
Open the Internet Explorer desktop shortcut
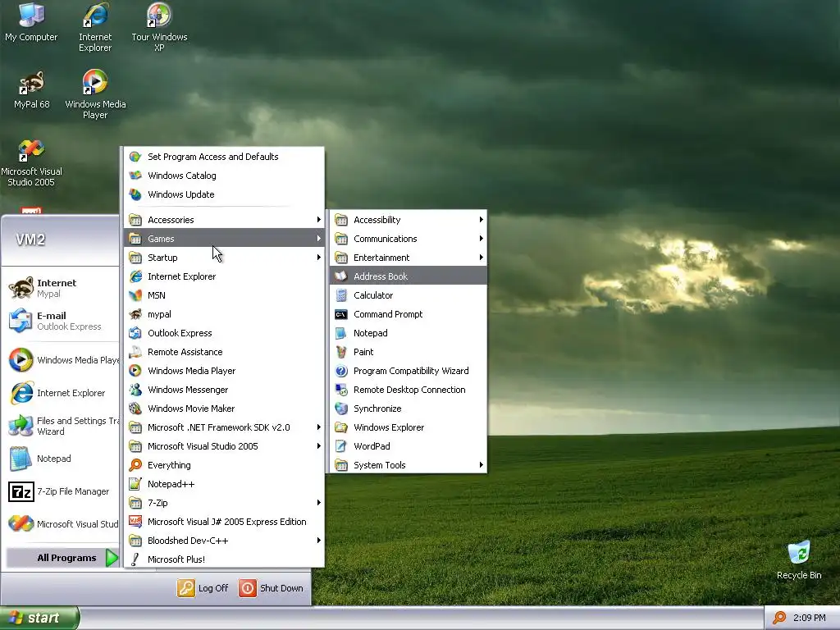[95, 28]
